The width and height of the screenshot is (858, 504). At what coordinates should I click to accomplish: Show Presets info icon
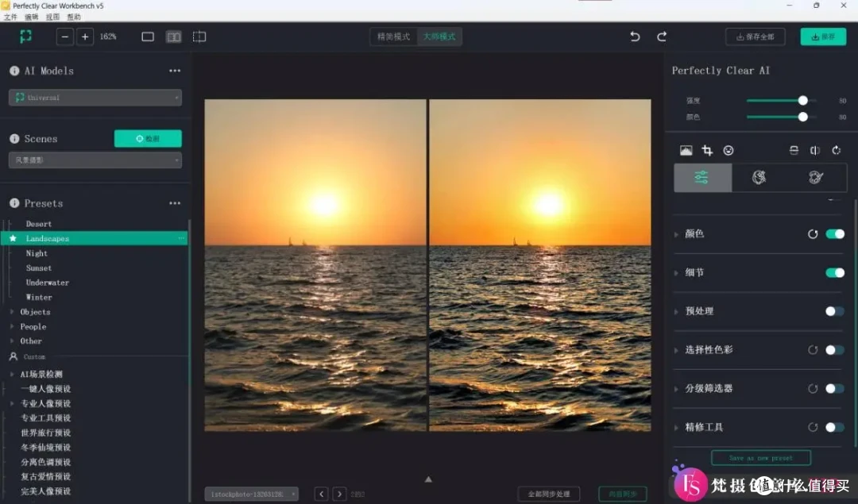(x=14, y=203)
